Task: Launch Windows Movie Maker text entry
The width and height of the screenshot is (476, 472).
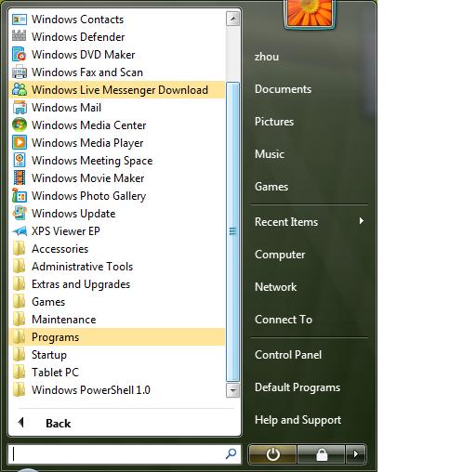Action: click(87, 178)
